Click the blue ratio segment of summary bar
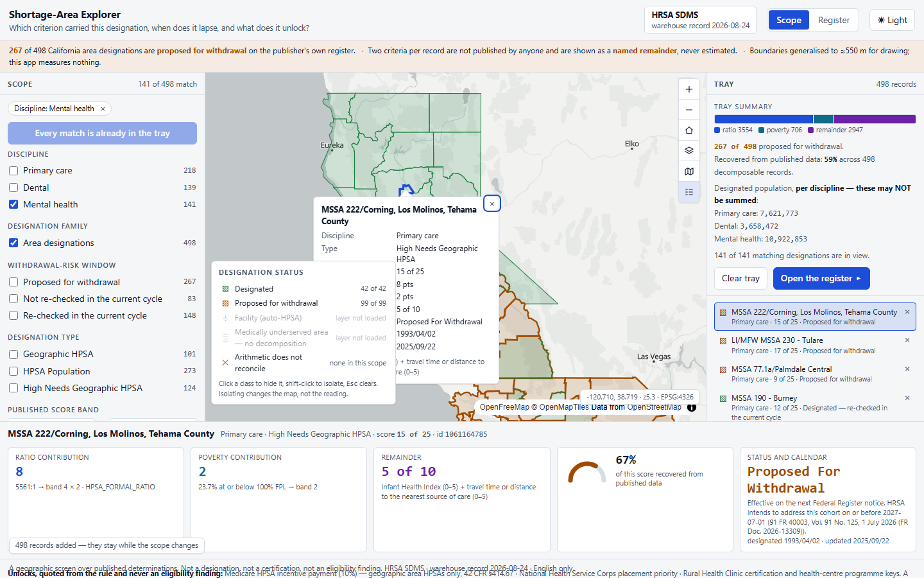Image resolution: width=924 pixels, height=578 pixels. click(x=764, y=119)
